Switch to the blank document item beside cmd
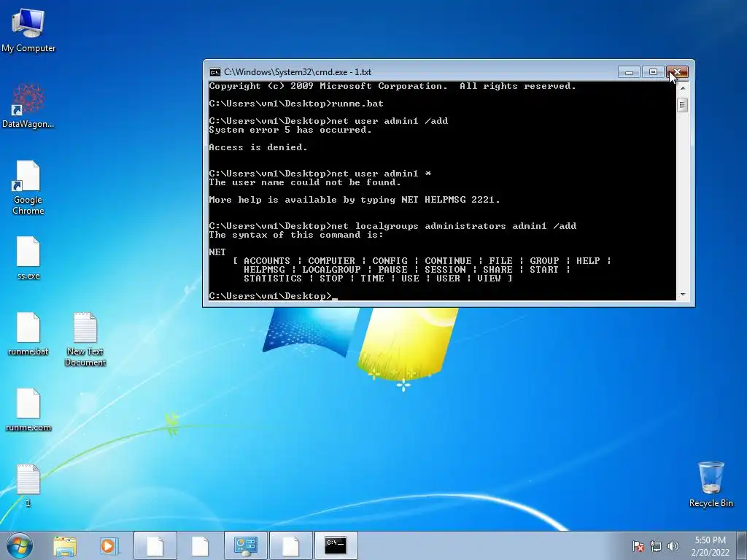This screenshot has height=560, width=747. 290,545
